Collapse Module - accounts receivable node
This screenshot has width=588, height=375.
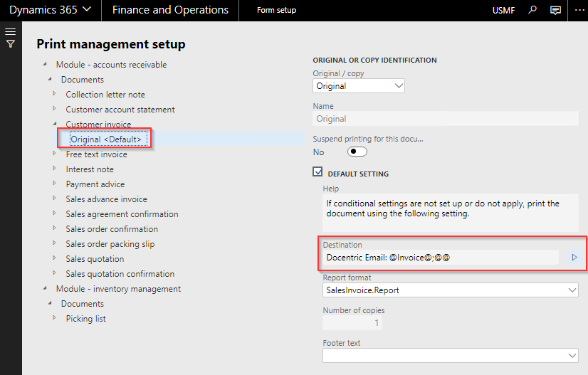45,64
